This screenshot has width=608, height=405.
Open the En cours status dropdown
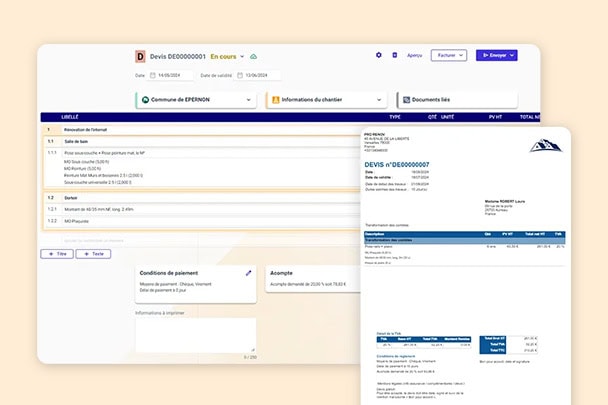[227, 56]
